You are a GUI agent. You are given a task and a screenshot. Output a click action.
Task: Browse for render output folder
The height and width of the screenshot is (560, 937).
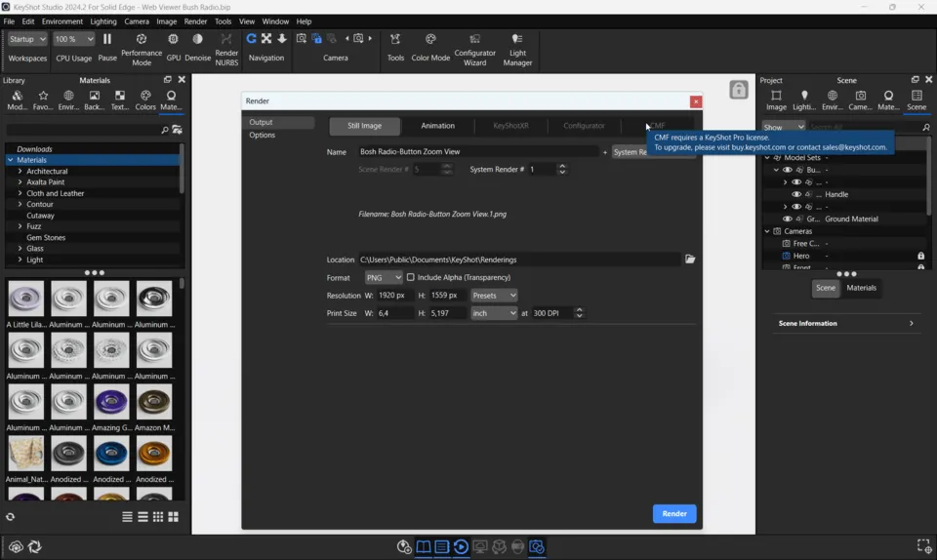(x=690, y=260)
